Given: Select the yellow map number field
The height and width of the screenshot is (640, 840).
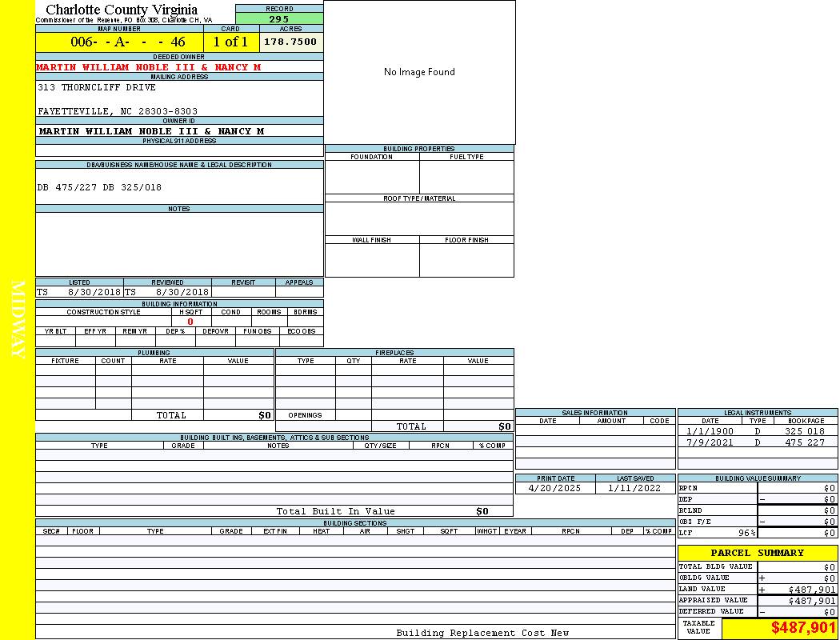Looking at the screenshot, I should point(119,42).
